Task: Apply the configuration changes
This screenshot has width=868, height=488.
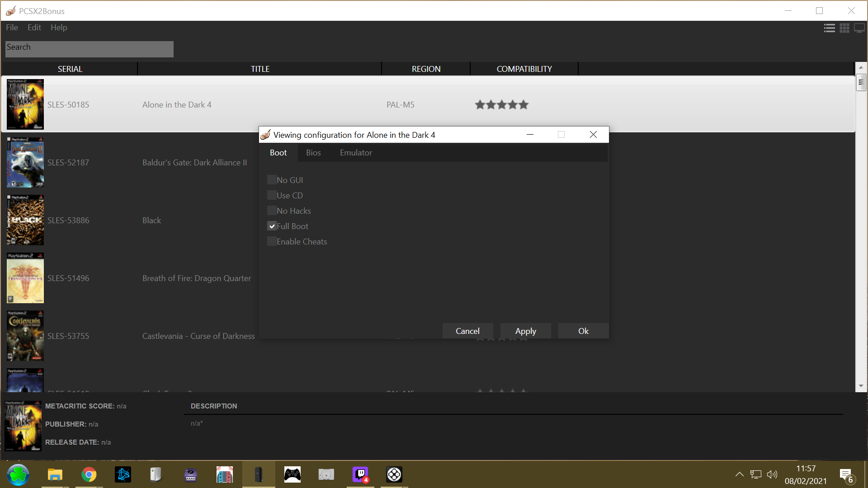Action: pos(526,331)
